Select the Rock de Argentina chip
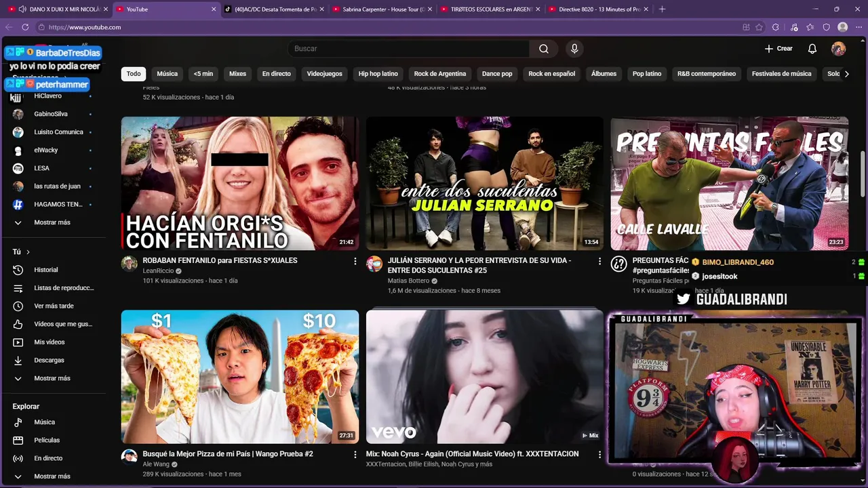Screen dimensions: 868x488 click(440, 74)
